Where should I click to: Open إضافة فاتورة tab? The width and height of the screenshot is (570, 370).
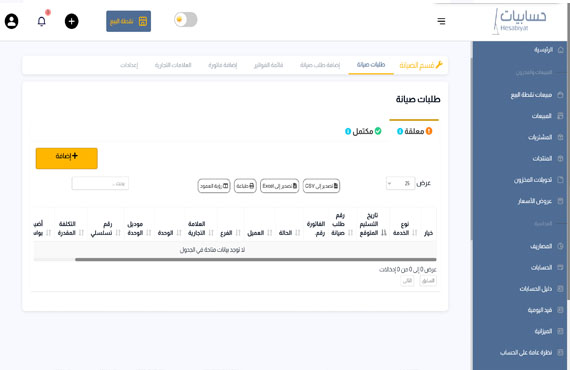pos(222,65)
